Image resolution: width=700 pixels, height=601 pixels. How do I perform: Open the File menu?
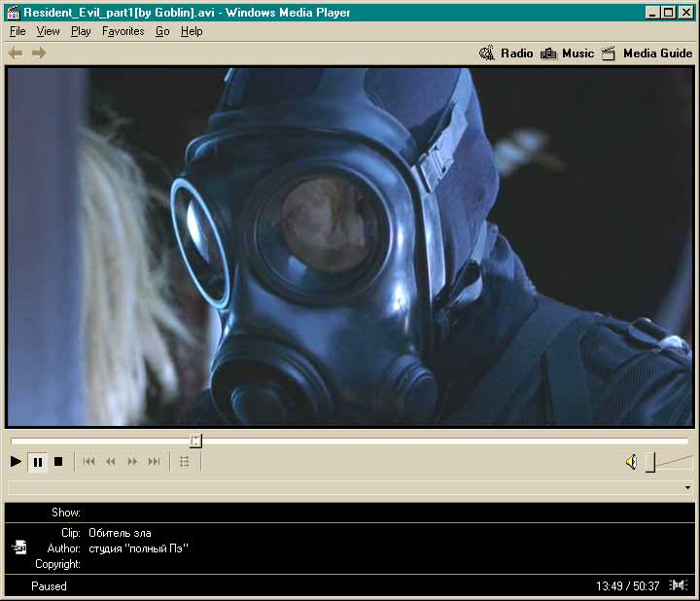(x=17, y=31)
